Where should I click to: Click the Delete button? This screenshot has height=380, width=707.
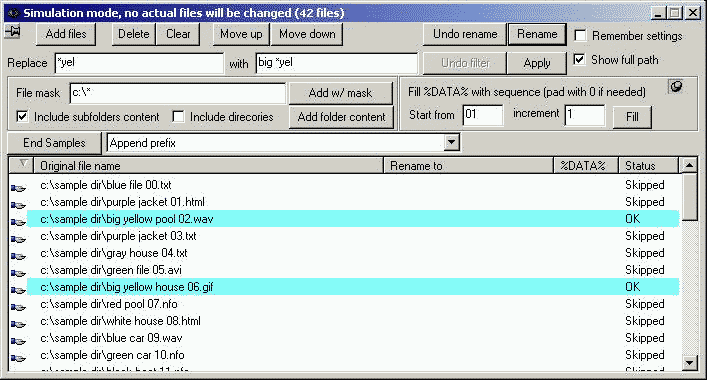[133, 34]
